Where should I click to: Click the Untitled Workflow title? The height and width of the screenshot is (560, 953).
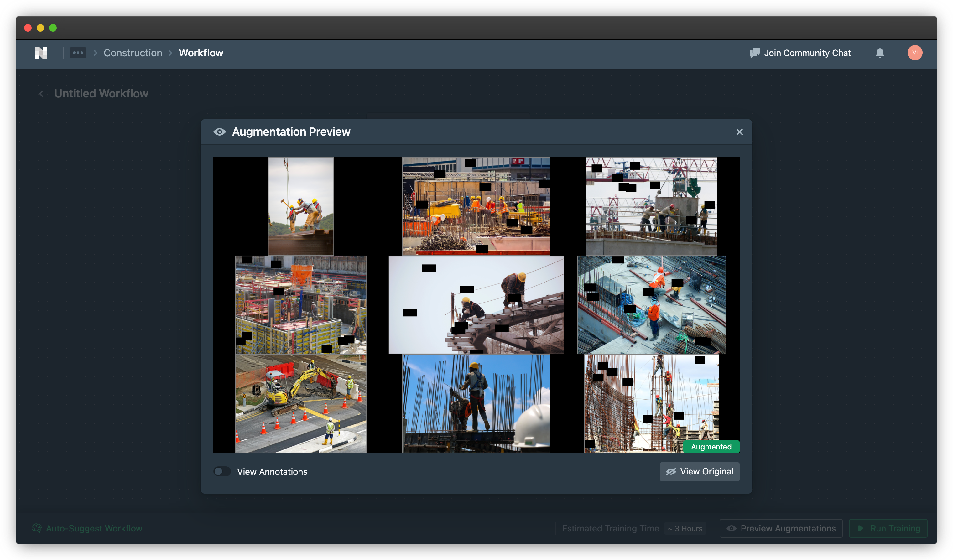pos(101,93)
